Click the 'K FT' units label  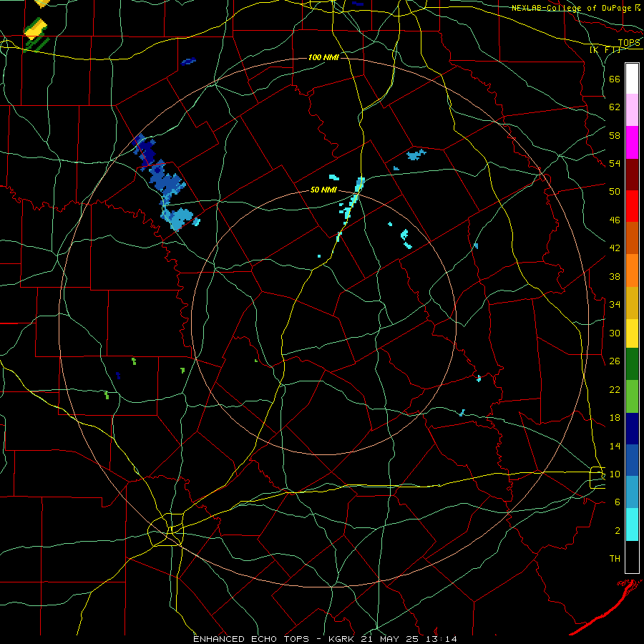[605, 50]
